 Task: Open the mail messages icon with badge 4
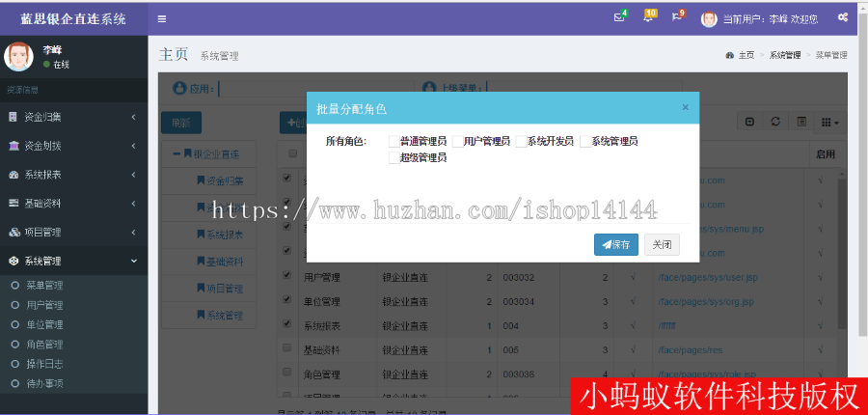point(619,17)
